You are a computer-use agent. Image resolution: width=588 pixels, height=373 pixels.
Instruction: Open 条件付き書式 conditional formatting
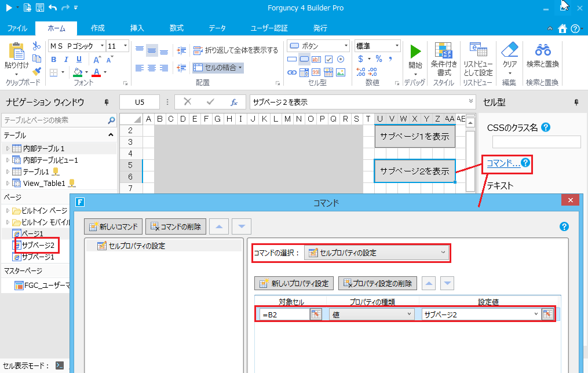tap(444, 59)
